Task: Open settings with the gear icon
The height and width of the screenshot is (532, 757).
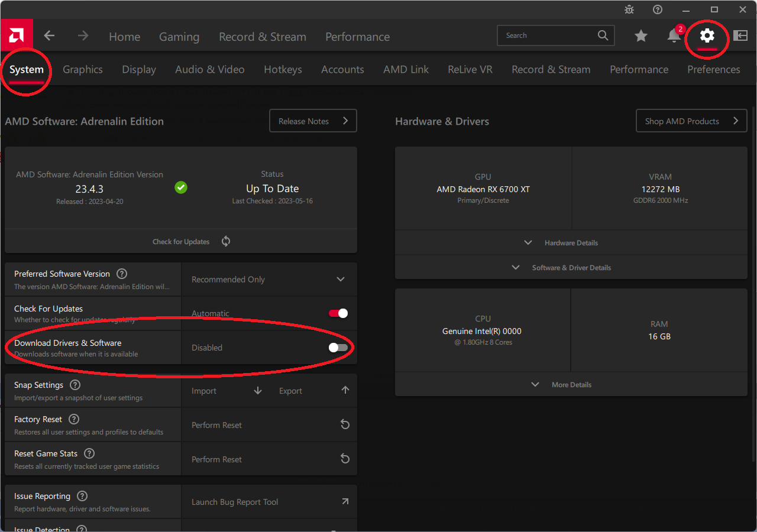Action: click(x=707, y=36)
